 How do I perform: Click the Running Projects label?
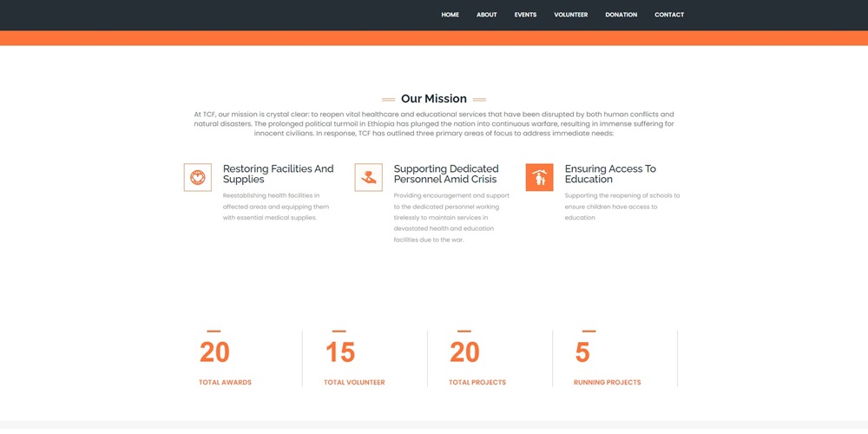608,383
